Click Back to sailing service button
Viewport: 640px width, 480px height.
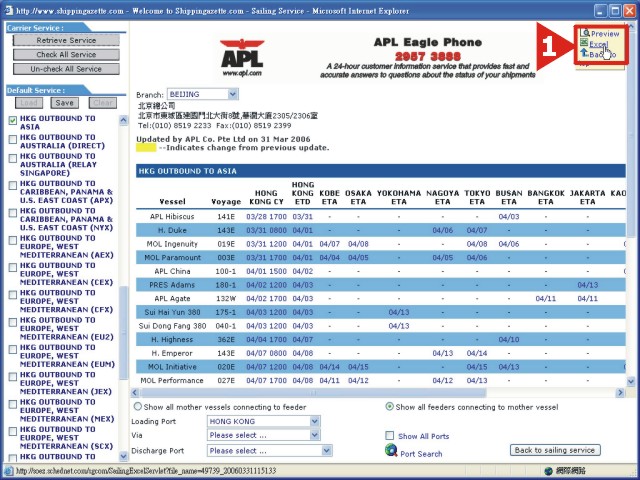tap(555, 450)
